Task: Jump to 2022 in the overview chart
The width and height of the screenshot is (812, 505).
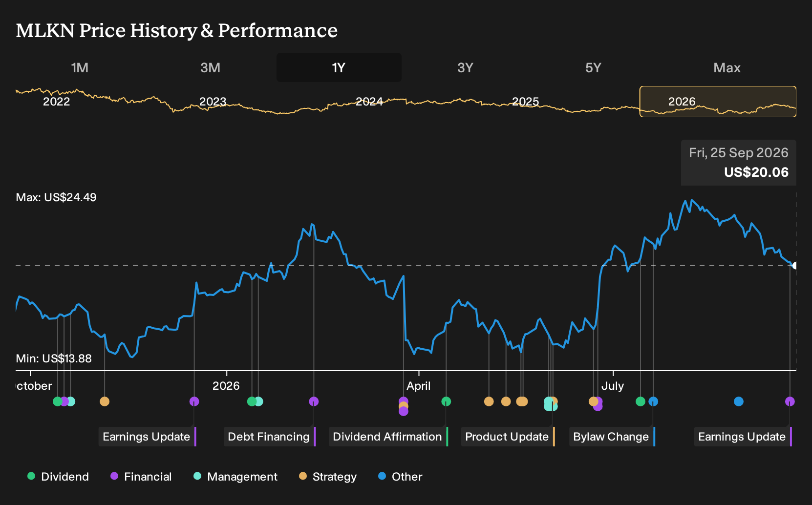Action: click(57, 102)
